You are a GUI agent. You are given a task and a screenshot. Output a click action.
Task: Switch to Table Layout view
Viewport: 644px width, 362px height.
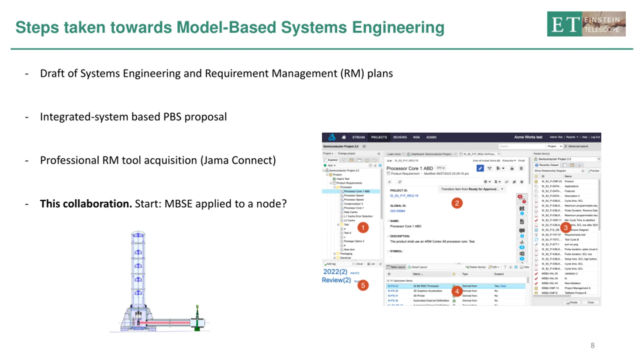[396, 267]
